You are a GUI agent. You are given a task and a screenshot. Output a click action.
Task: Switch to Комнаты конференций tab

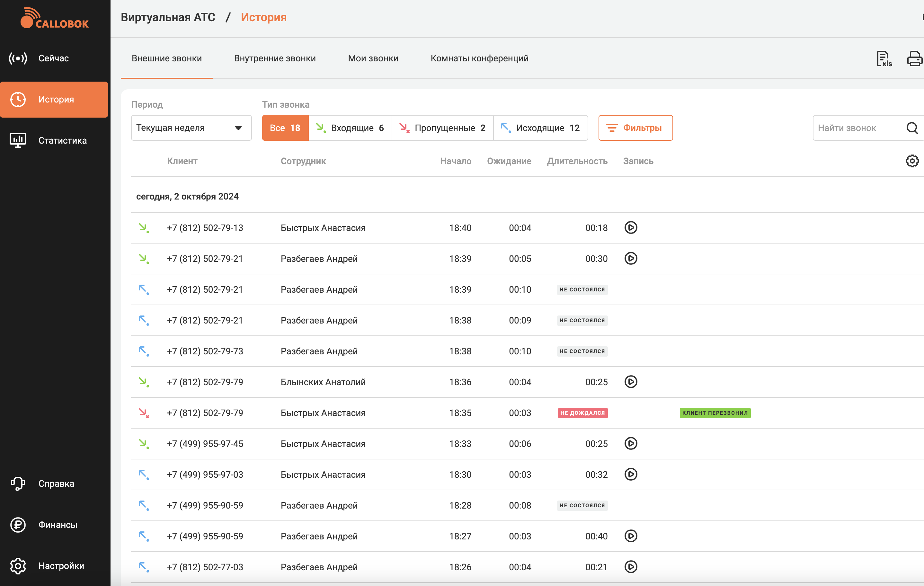click(x=479, y=58)
